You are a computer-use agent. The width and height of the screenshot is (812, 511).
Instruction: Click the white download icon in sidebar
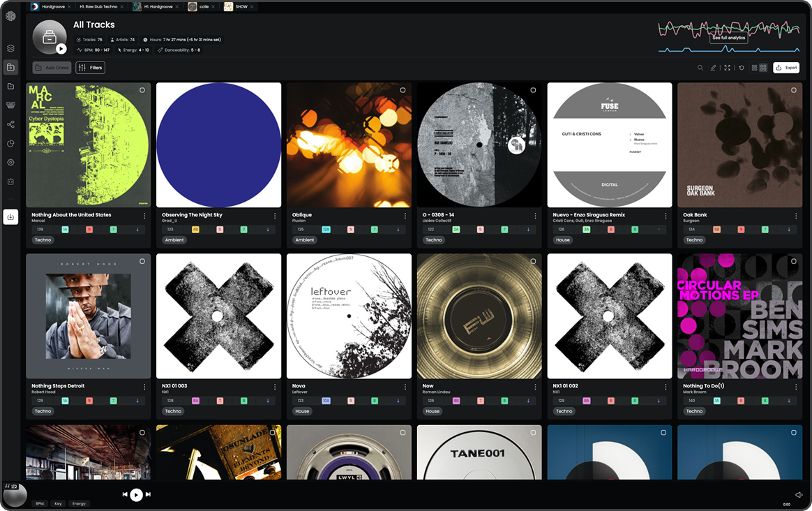coord(10,217)
